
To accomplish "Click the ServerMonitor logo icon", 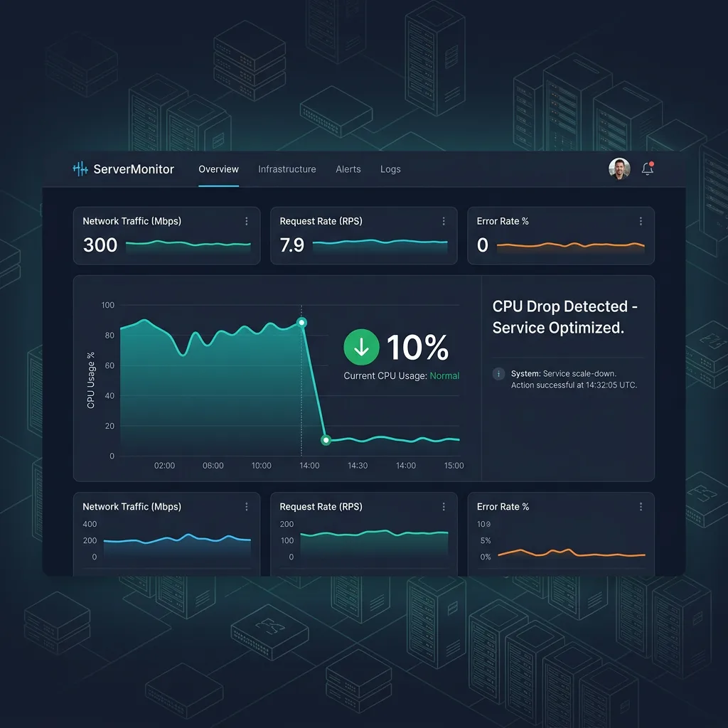I will point(80,169).
